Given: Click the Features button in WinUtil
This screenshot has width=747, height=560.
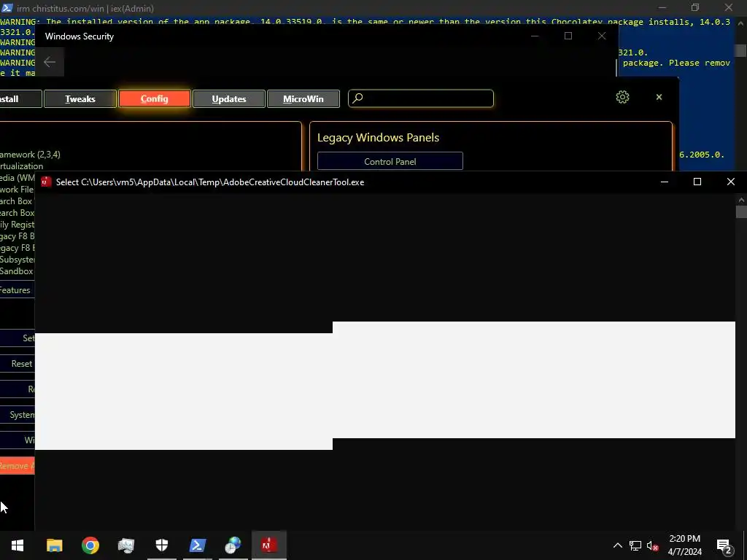Looking at the screenshot, I should coord(18,290).
